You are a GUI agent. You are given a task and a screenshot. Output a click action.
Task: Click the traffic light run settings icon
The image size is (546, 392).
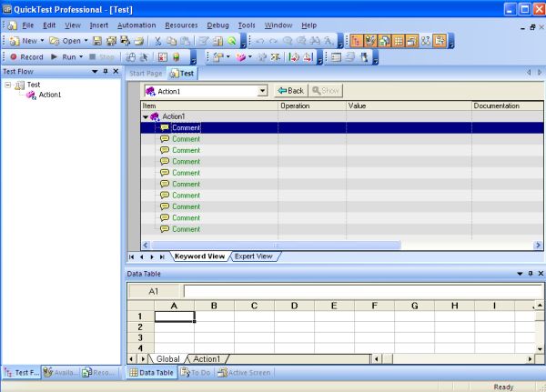point(177,56)
